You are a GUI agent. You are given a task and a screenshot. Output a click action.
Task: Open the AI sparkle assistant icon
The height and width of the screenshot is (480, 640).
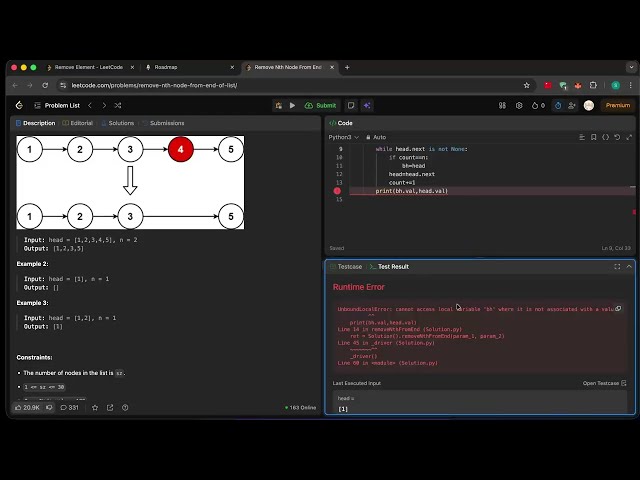click(x=367, y=105)
